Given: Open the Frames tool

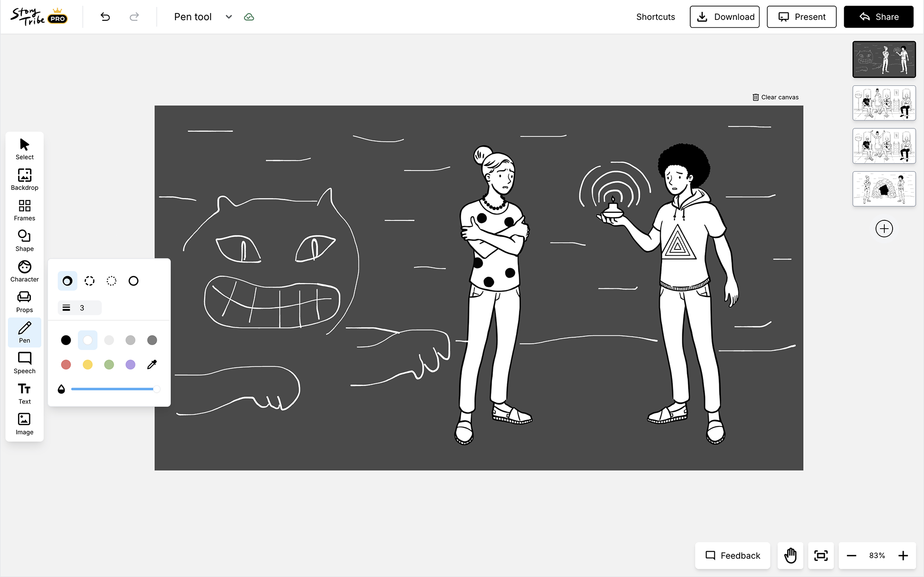Looking at the screenshot, I should [x=24, y=210].
